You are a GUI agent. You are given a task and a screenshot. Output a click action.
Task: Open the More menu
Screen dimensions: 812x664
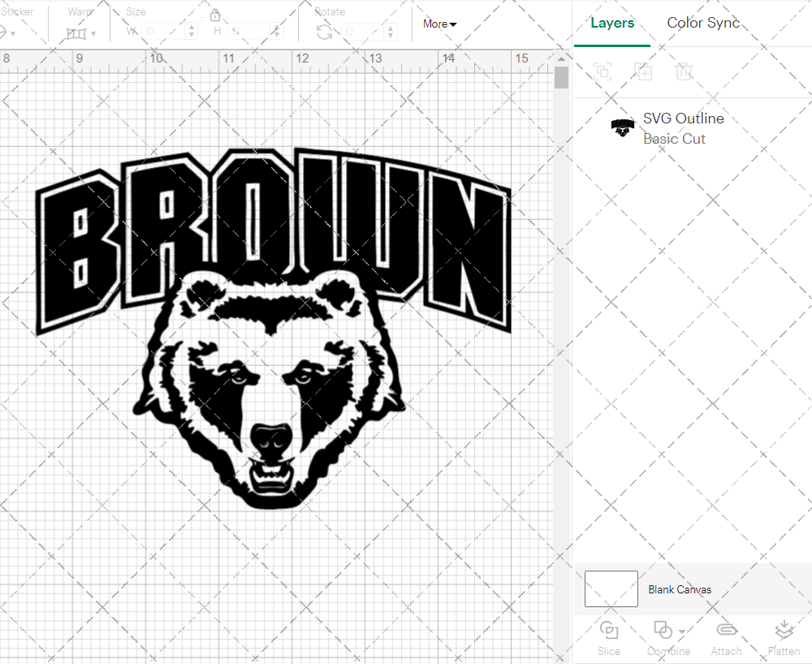click(438, 24)
